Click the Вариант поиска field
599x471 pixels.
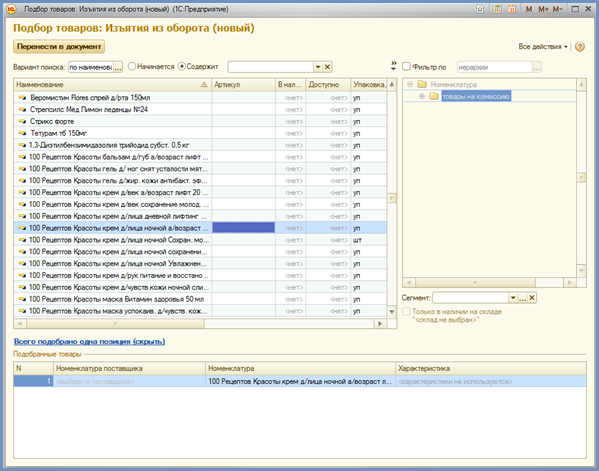[91, 67]
